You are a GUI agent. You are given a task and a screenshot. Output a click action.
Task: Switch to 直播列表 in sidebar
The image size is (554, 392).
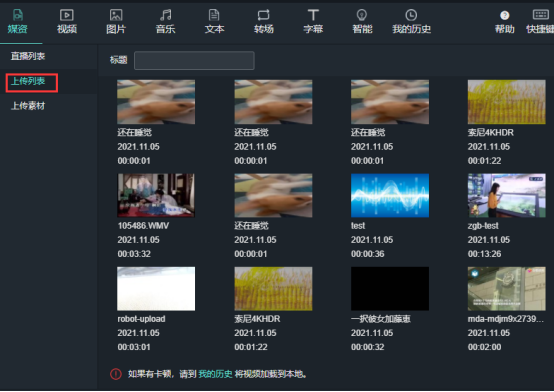click(x=28, y=56)
